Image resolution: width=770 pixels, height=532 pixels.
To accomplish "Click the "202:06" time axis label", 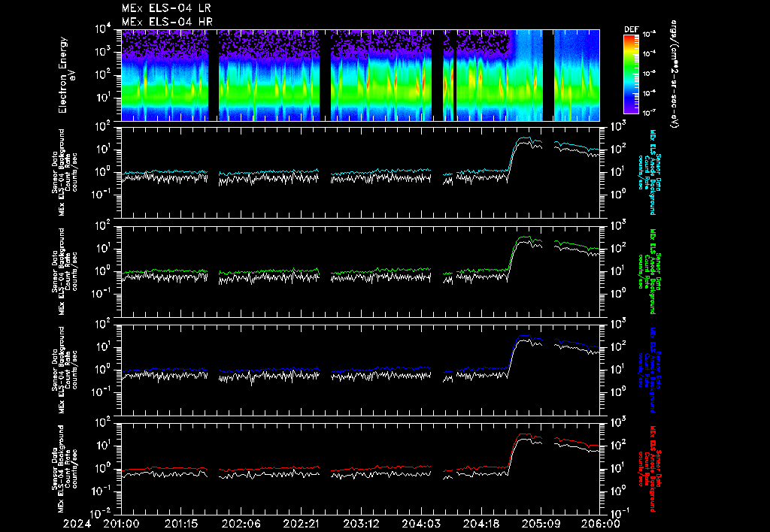I will tap(241, 524).
